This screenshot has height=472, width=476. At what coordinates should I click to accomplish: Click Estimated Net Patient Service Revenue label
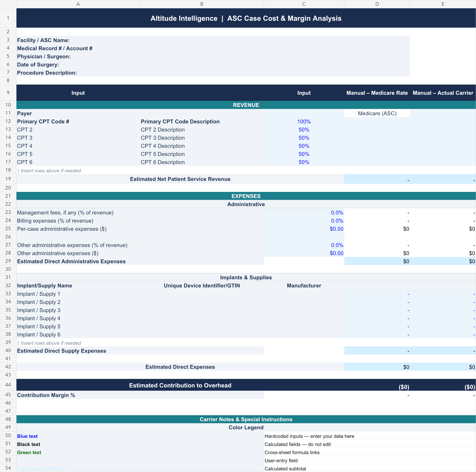tap(180, 179)
